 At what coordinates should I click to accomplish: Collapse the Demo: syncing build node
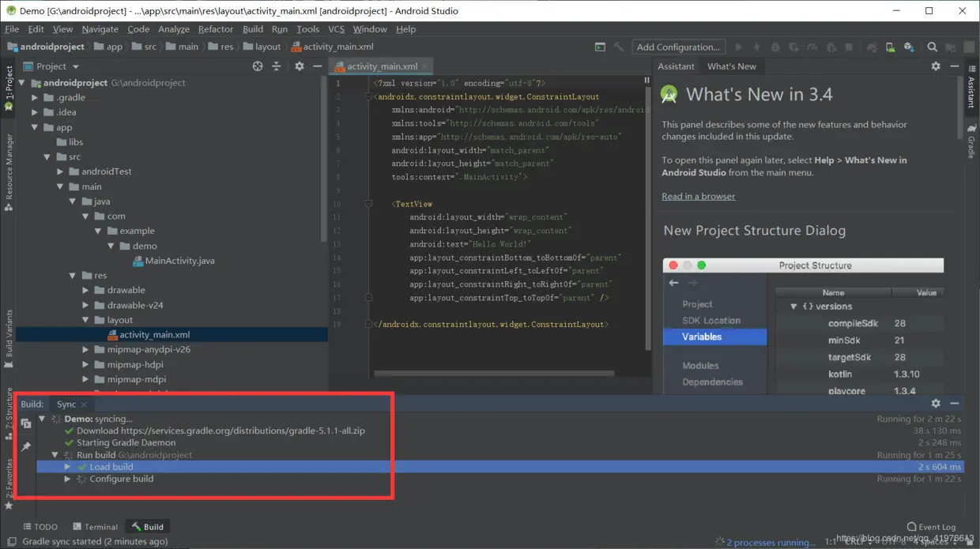coord(43,419)
